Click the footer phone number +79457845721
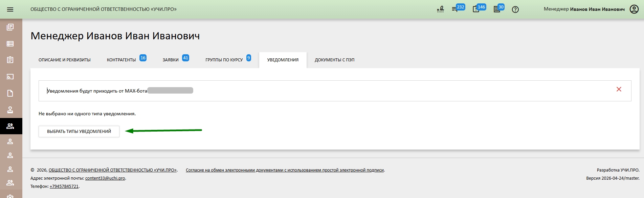This screenshot has width=644, height=198. pyautogui.click(x=64, y=186)
